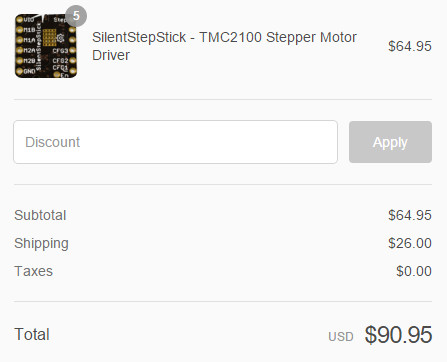Click the quantity badge showing 5
Screen dimensions: 447x362
[x=76, y=16]
